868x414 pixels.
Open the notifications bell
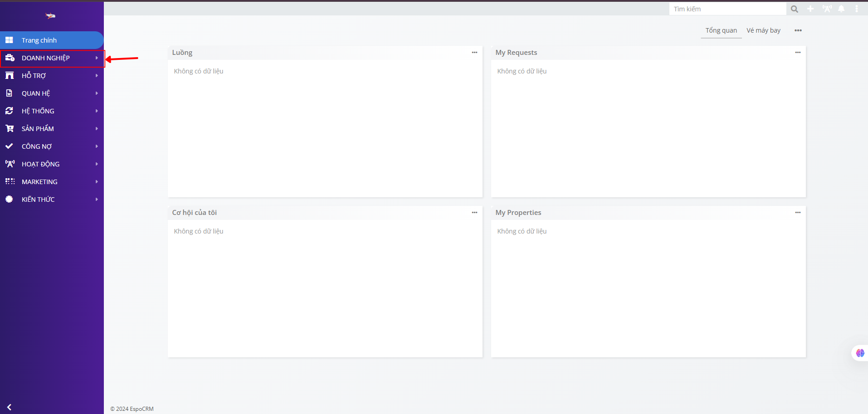841,9
